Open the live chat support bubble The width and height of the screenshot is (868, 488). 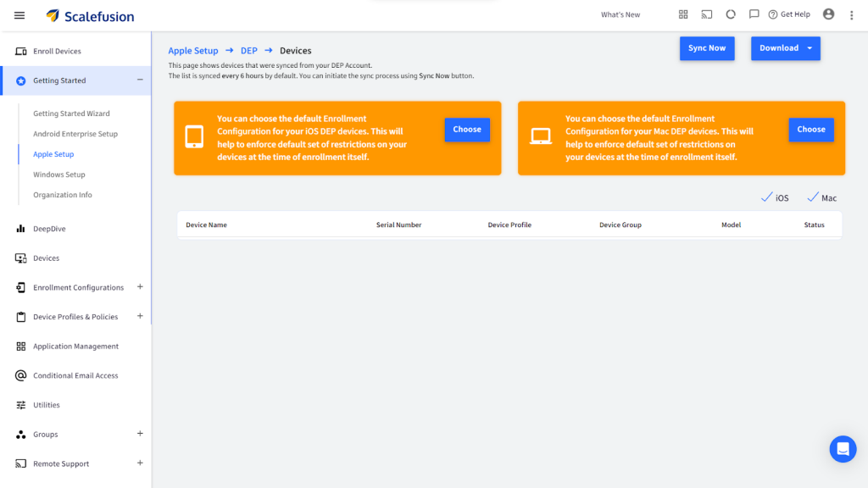tap(843, 449)
